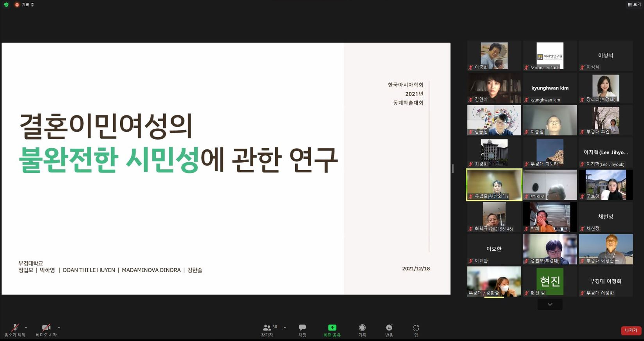Click the 기록 record icon

tap(362, 330)
